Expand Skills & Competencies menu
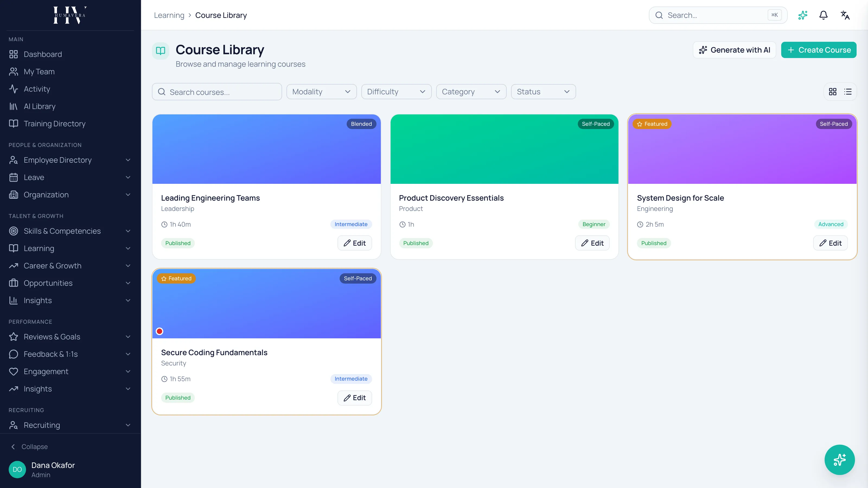 pos(70,231)
